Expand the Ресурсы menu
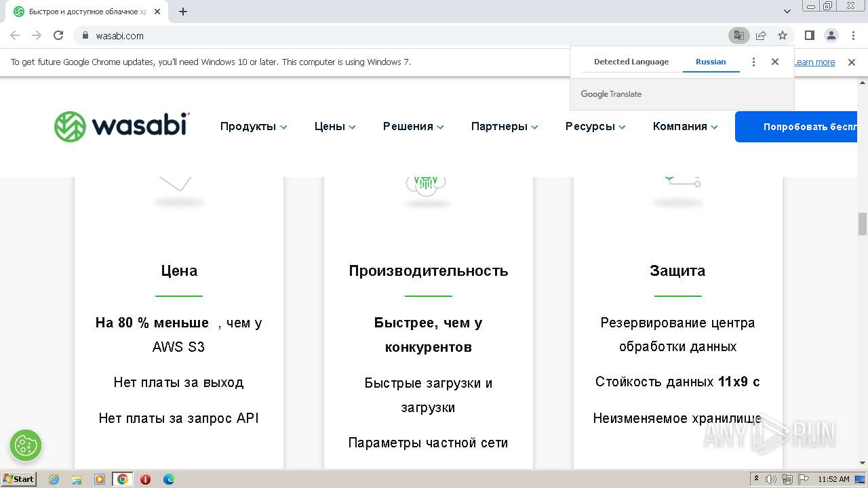 point(595,127)
